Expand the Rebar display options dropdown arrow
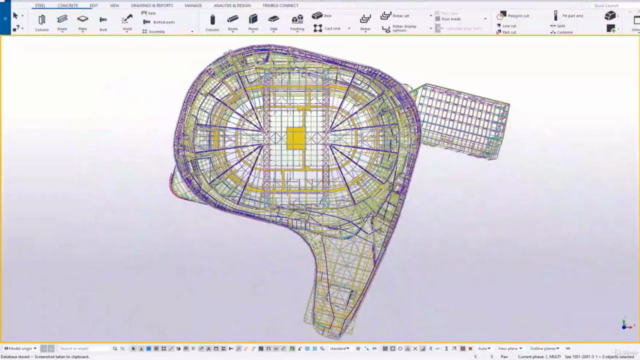This screenshot has width=640, height=360. [x=431, y=28]
